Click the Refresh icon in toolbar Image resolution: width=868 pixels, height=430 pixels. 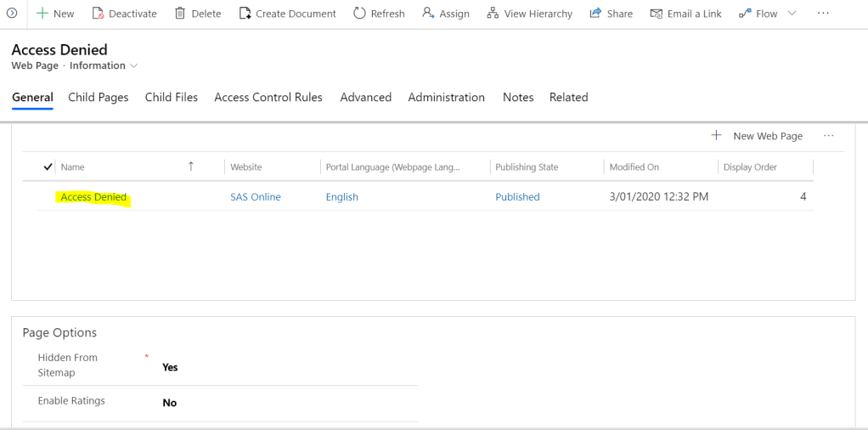[x=359, y=14]
